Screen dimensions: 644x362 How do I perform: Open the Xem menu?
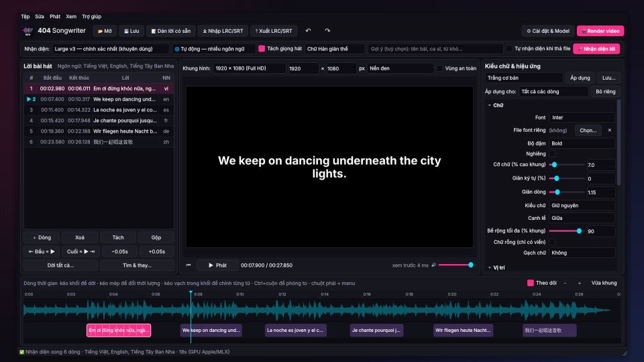coord(71,16)
